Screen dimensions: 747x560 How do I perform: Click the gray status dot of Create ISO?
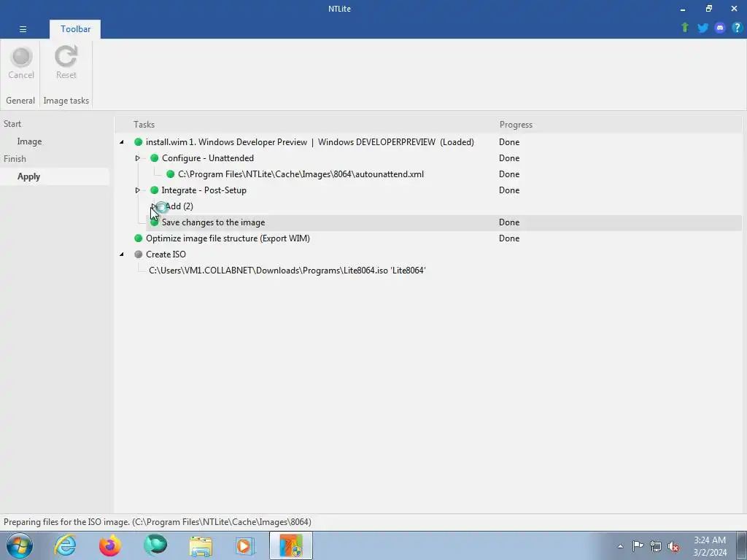[138, 254]
